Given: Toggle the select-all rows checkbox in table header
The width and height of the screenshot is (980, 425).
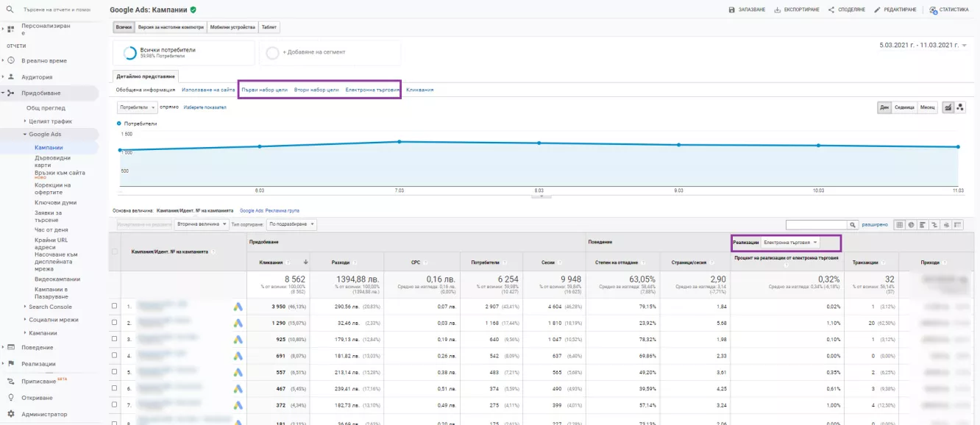Looking at the screenshot, I should coord(114,251).
